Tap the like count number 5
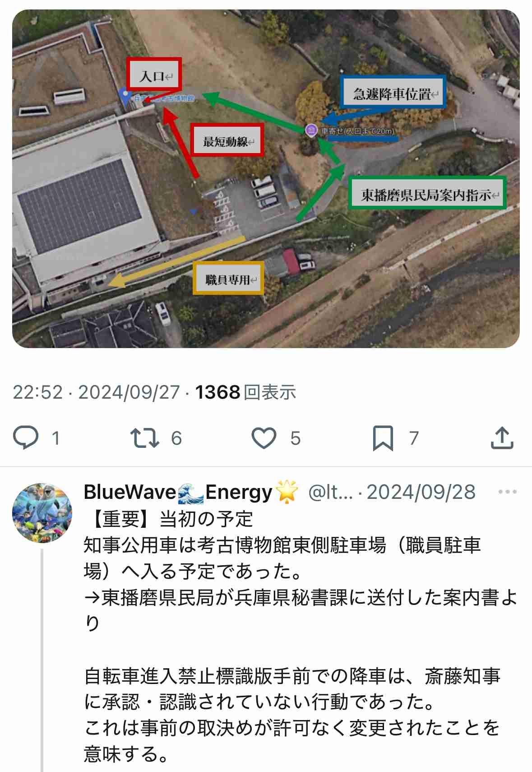532x772 pixels. coord(296,438)
